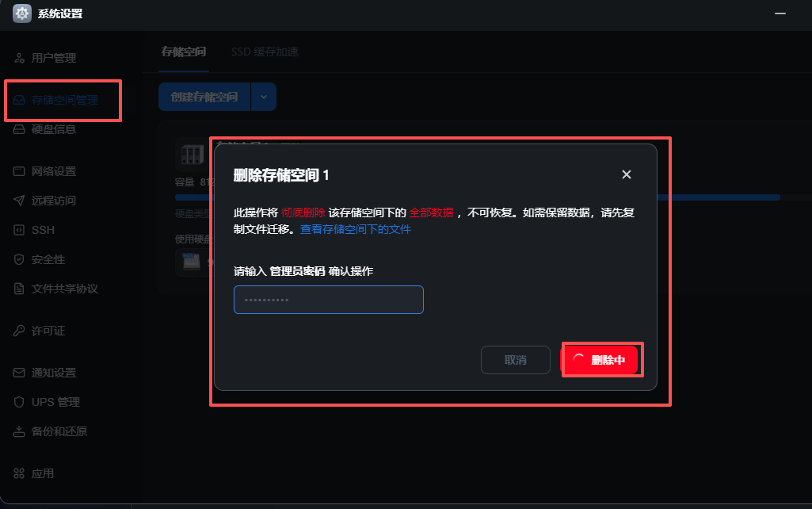812x509 pixels.
Task: Open 应用 section in the sidebar
Action: (x=34, y=473)
